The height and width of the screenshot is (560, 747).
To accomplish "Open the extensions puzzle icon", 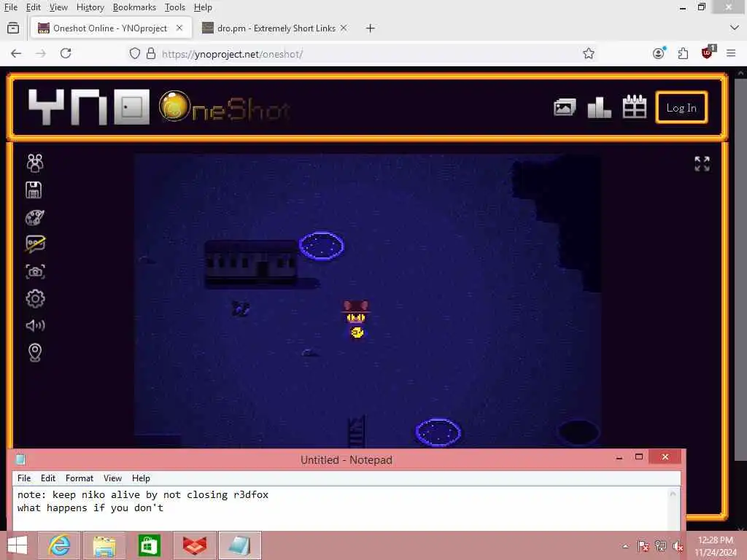I will click(x=683, y=53).
